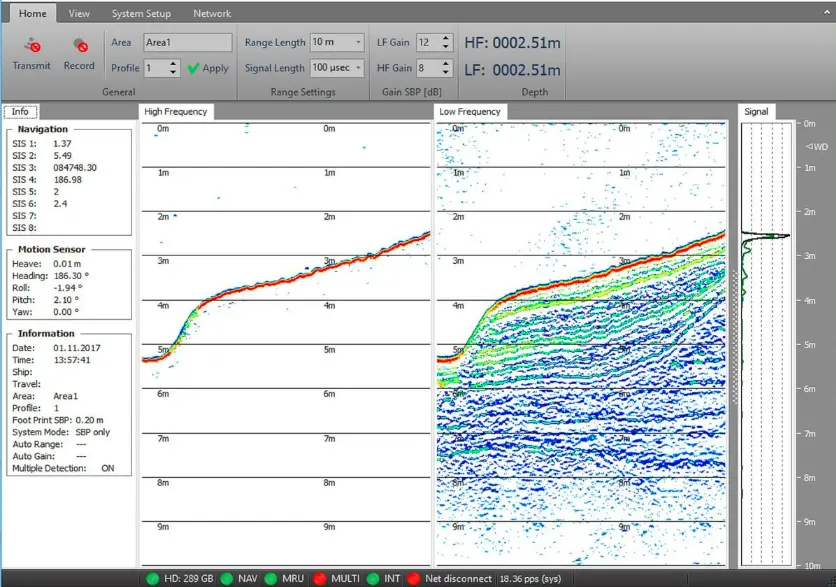Select the High Frequency tab

pyautogui.click(x=175, y=111)
